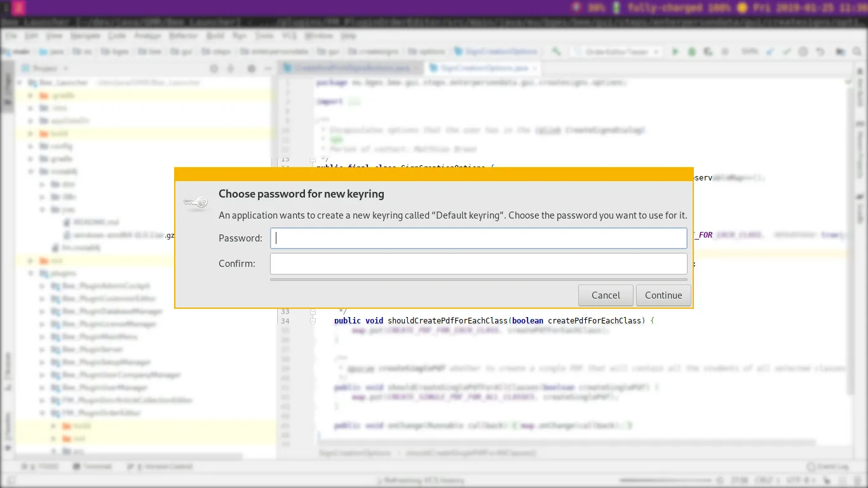The width and height of the screenshot is (868, 488).
Task: Toggle the Gradle tool window tab
Action: pyautogui.click(x=860, y=209)
